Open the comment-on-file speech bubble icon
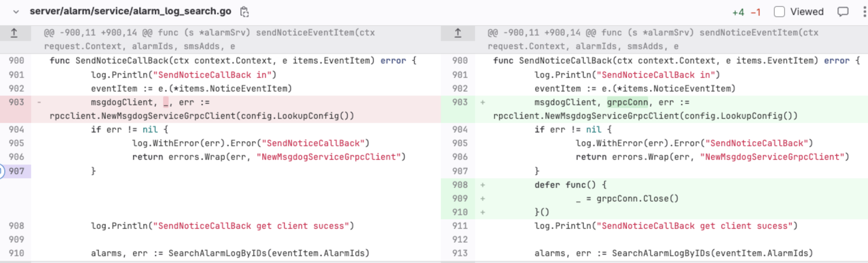Screen dimensions: 868x263 coord(842,12)
